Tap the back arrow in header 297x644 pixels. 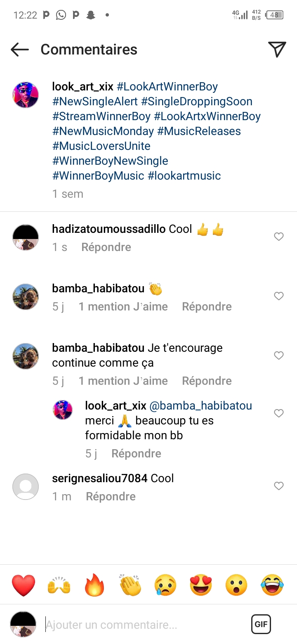click(20, 50)
